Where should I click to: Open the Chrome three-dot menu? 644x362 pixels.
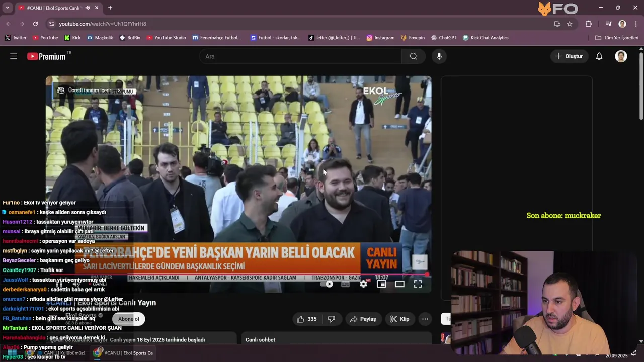tap(635, 24)
